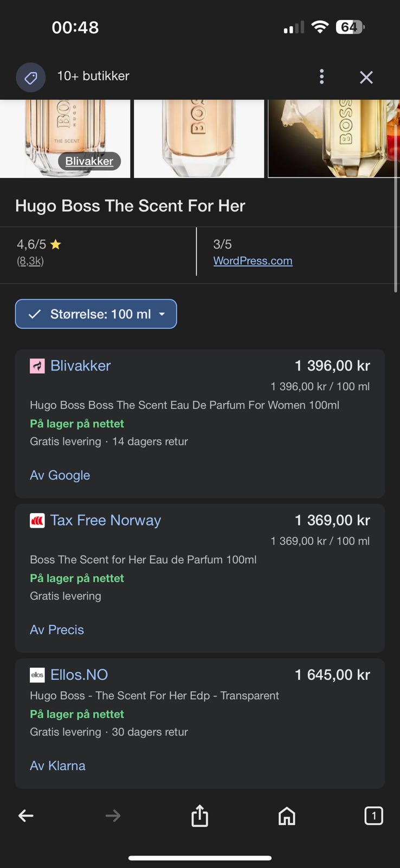
Task: Close the shopping panel with X
Action: [366, 78]
